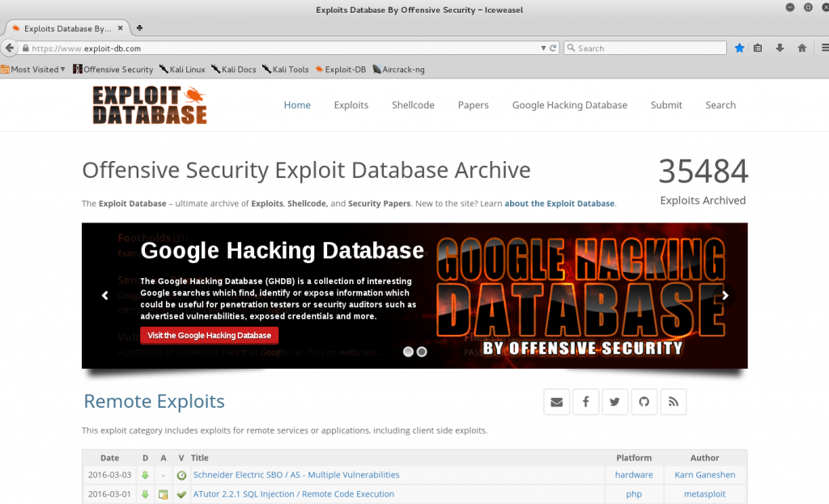
Task: Download the Schneider Electric exploit via green arrow
Action: coord(146,475)
